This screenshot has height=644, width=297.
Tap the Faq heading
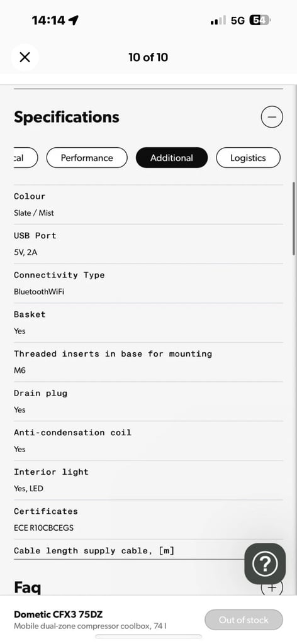[27, 587]
